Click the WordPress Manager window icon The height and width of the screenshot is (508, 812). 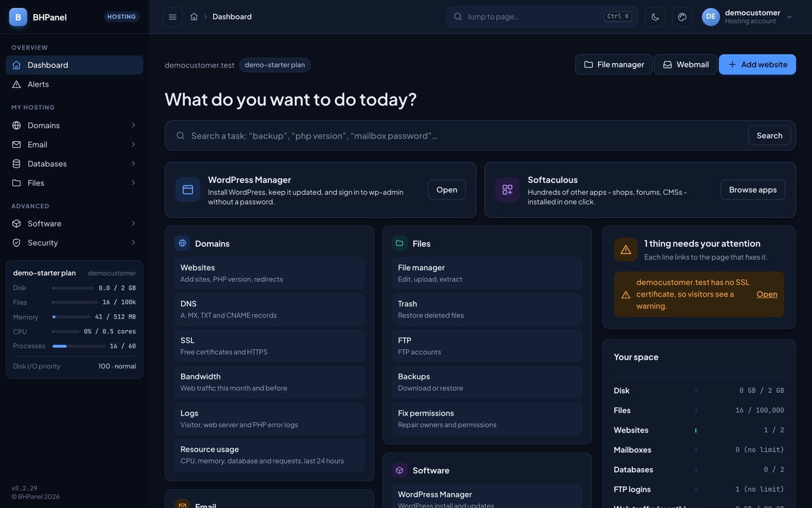(188, 190)
